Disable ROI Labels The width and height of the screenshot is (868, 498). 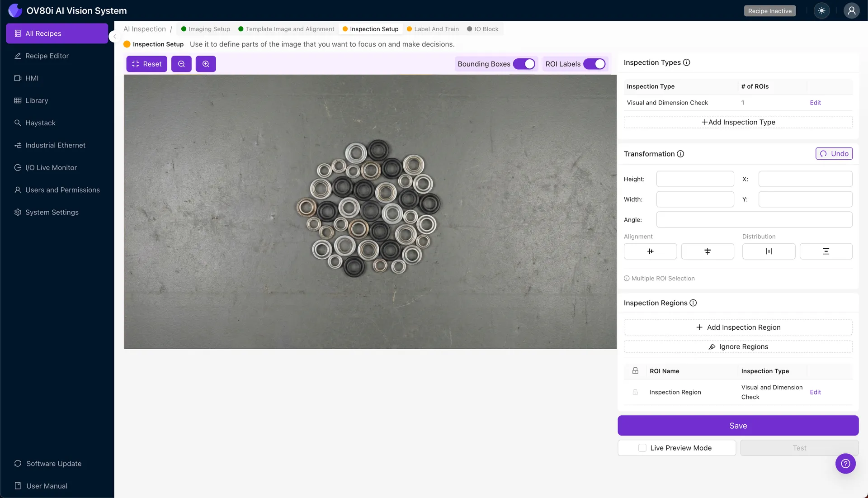coord(595,64)
